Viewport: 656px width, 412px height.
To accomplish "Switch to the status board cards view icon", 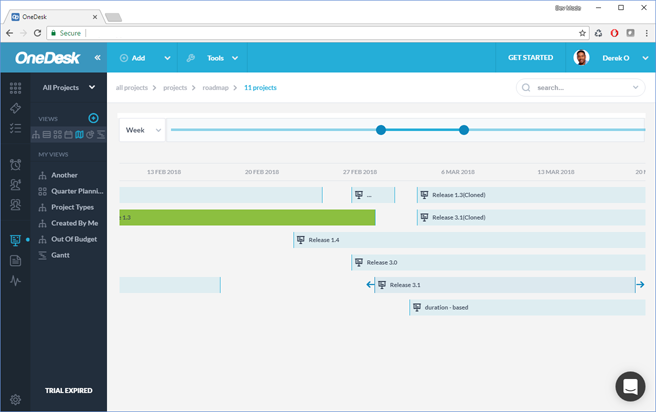I will click(x=58, y=135).
